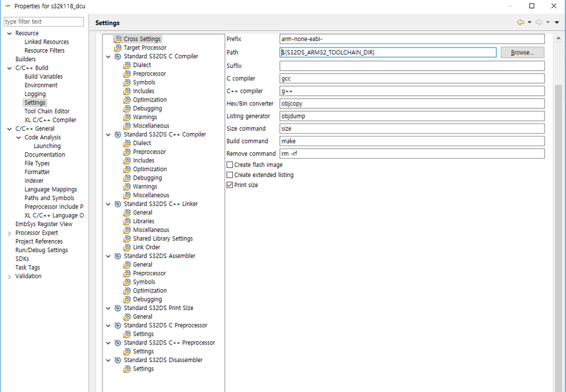Click the icon beside General under Assembler

pos(127,265)
